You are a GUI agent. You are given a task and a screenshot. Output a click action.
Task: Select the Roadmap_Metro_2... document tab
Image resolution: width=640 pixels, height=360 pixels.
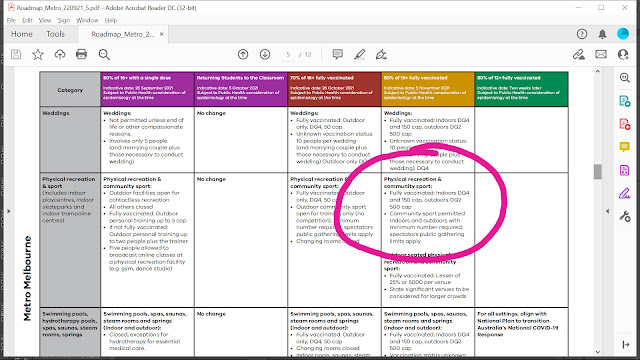coord(122,34)
